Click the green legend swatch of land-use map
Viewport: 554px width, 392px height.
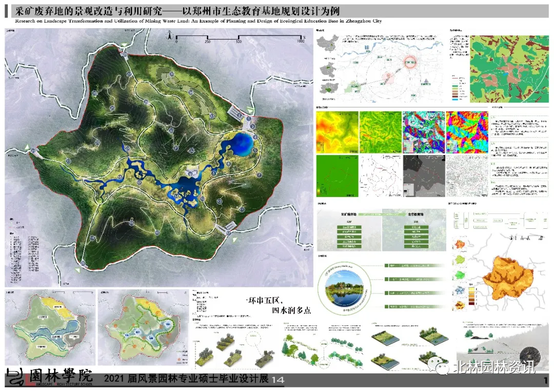tap(455, 86)
